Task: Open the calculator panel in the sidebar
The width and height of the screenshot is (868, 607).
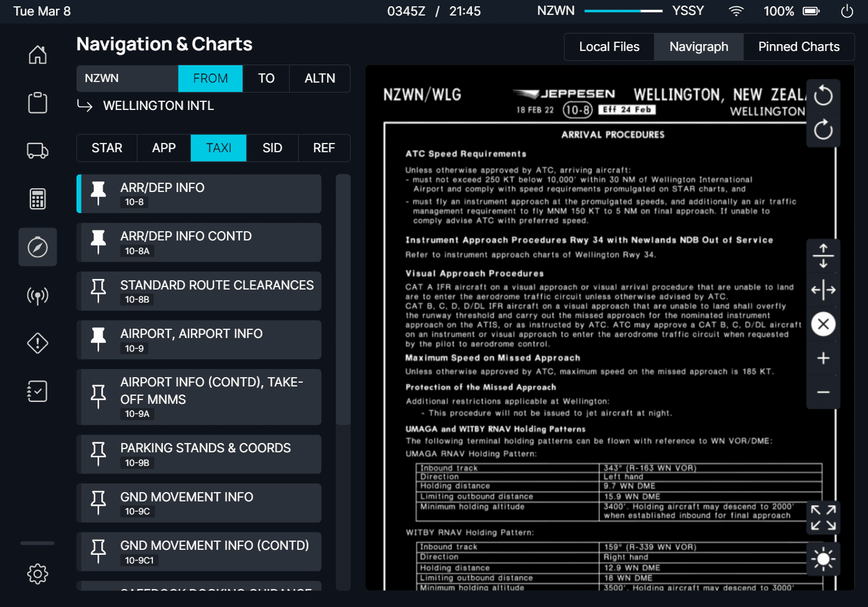Action: pyautogui.click(x=37, y=199)
